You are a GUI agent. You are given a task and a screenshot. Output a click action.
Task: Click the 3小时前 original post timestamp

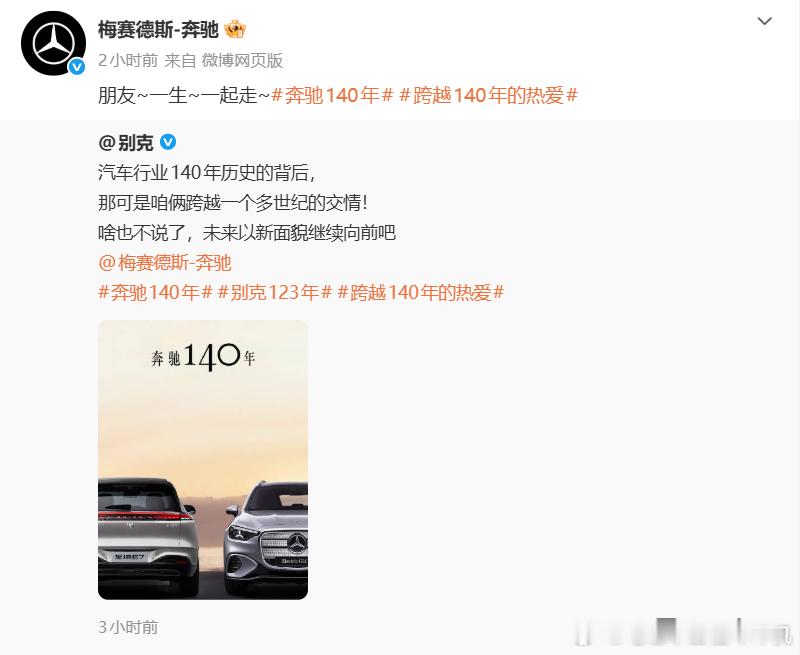point(128,627)
